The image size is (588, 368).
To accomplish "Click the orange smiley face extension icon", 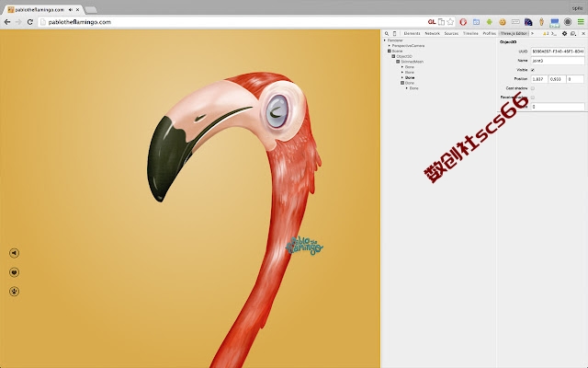I will click(x=503, y=22).
